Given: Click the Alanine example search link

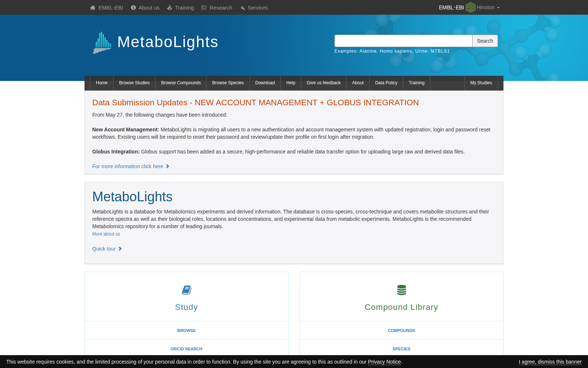Looking at the screenshot, I should coord(368,51).
